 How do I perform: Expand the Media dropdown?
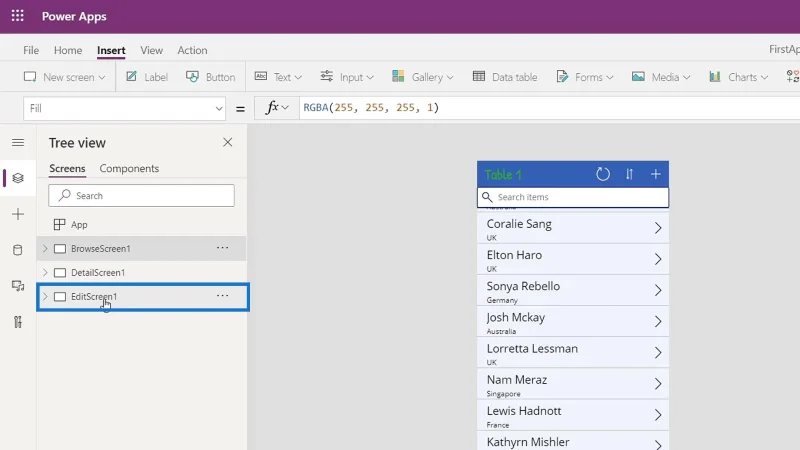pos(661,77)
